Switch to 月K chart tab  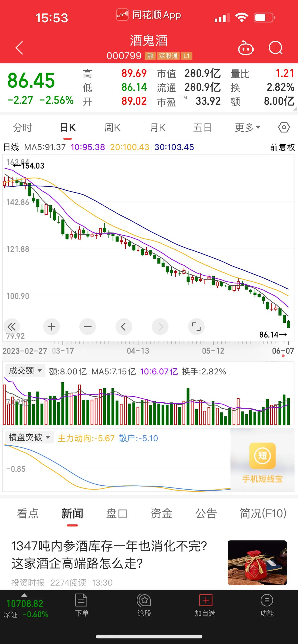(158, 127)
